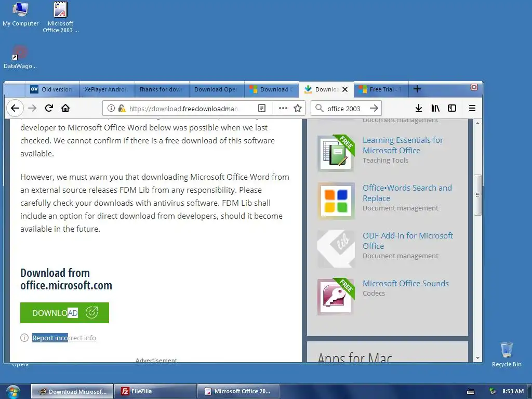Show site information via the info icon
532x399 pixels.
pos(111,108)
